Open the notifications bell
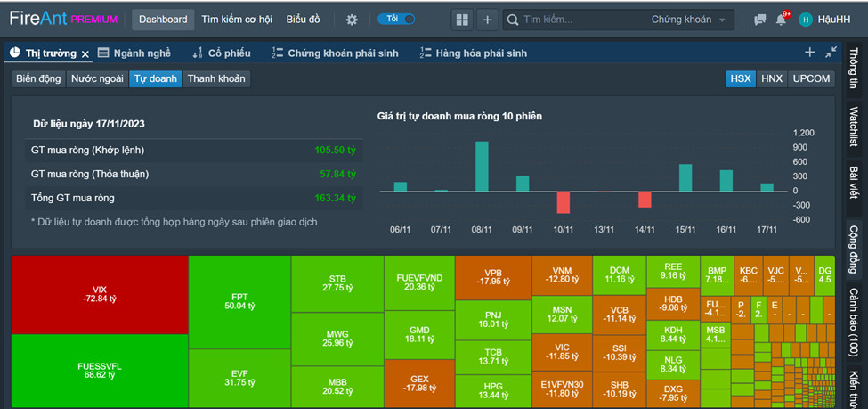 (x=781, y=20)
